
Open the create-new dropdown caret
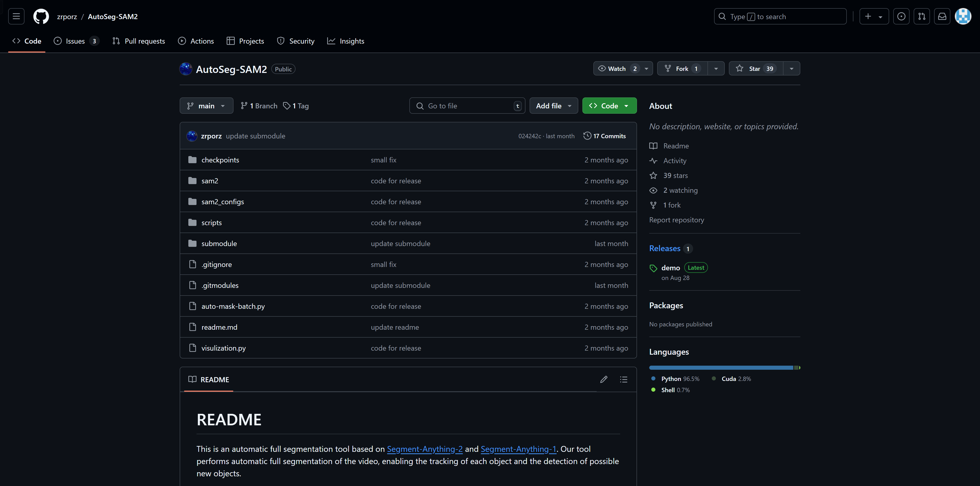point(880,17)
